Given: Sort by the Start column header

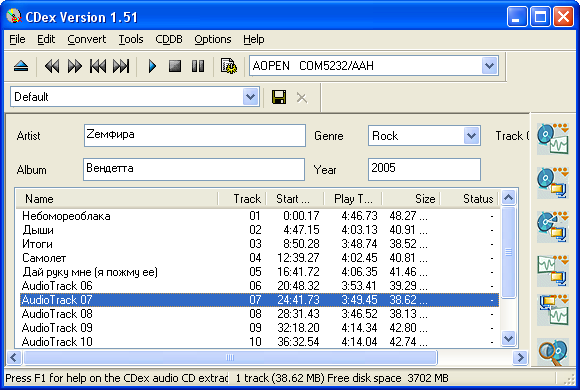Looking at the screenshot, I should click(295, 199).
